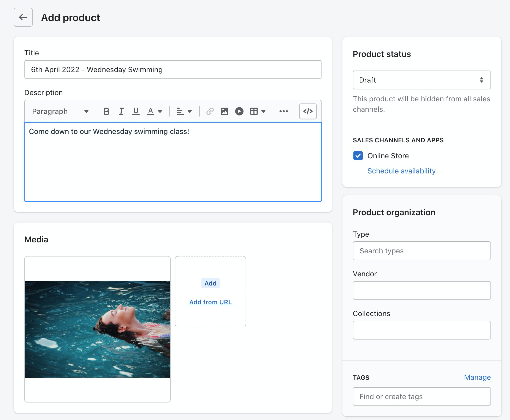510x420 pixels.
Task: Insert image into the description
Action: [224, 112]
